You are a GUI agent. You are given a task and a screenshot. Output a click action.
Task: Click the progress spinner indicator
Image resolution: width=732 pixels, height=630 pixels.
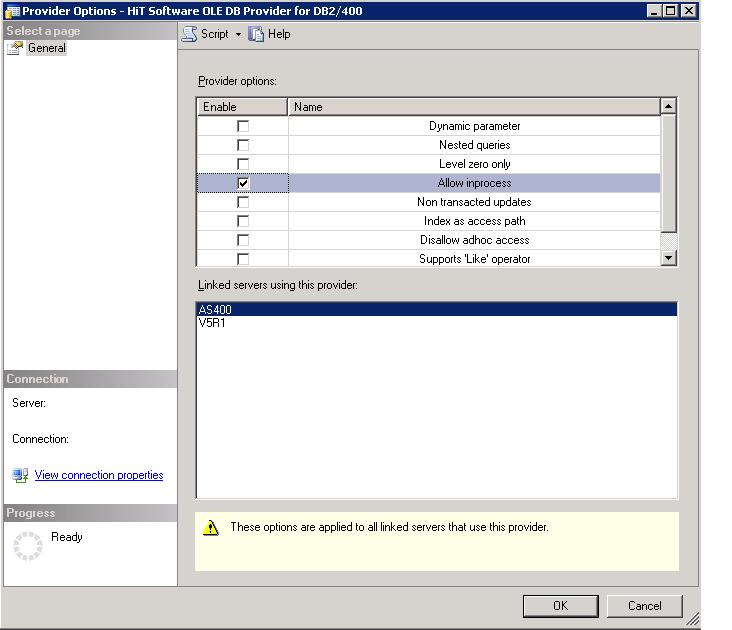click(x=28, y=546)
